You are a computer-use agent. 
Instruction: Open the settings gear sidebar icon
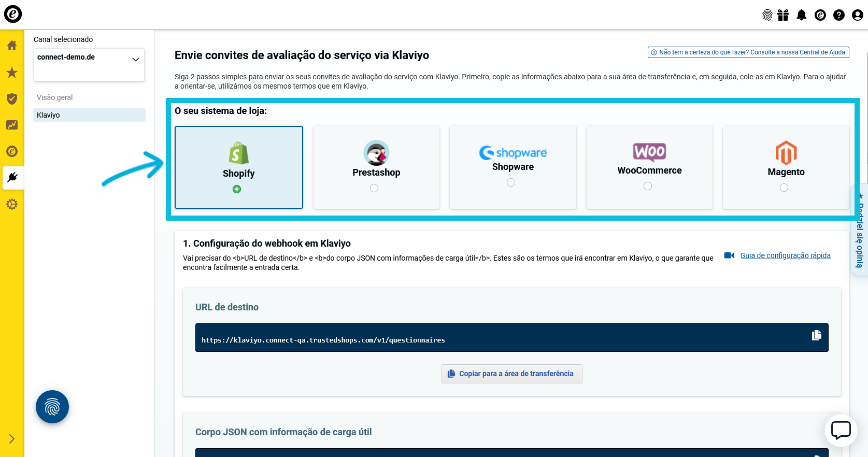click(12, 204)
